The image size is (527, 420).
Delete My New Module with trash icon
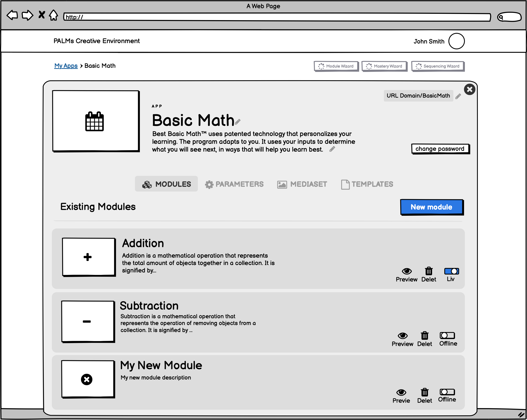(425, 392)
